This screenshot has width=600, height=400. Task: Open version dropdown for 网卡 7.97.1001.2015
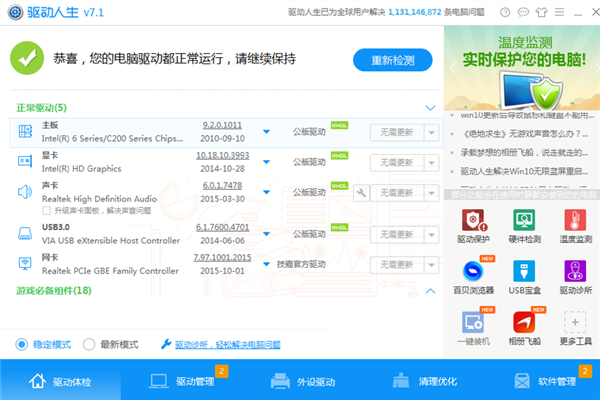pyautogui.click(x=267, y=264)
